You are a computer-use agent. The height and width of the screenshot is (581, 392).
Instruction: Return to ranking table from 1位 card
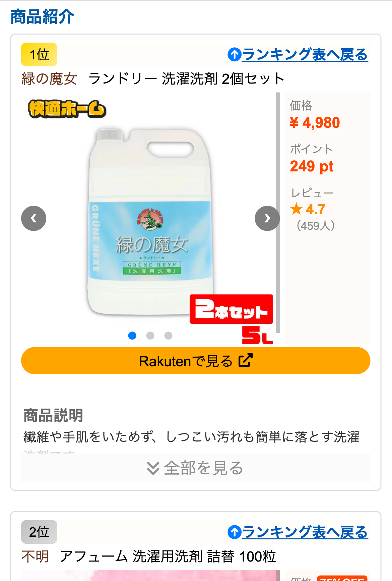(x=305, y=54)
